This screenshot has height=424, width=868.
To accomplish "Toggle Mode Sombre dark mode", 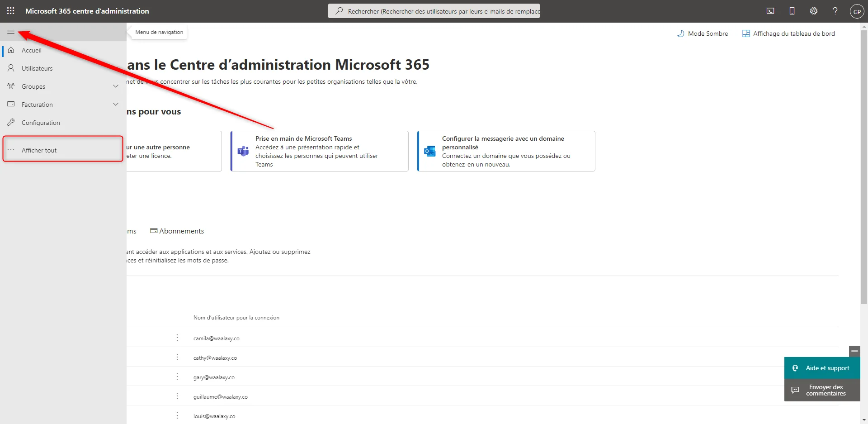I will click(x=703, y=33).
